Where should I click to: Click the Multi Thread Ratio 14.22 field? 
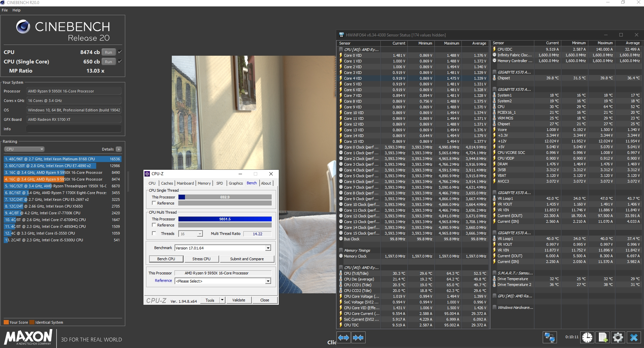[x=258, y=234]
